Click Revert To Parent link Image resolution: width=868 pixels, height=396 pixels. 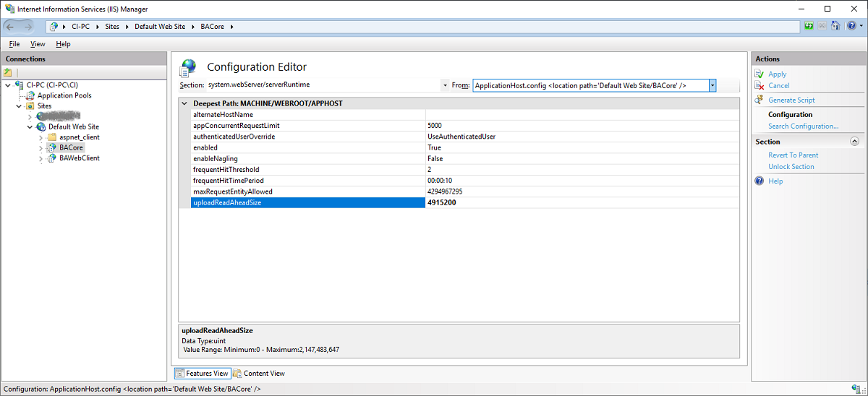(x=793, y=155)
